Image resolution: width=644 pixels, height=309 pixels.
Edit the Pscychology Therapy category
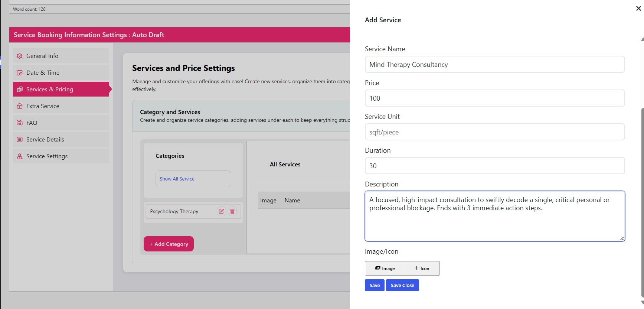pos(221,211)
